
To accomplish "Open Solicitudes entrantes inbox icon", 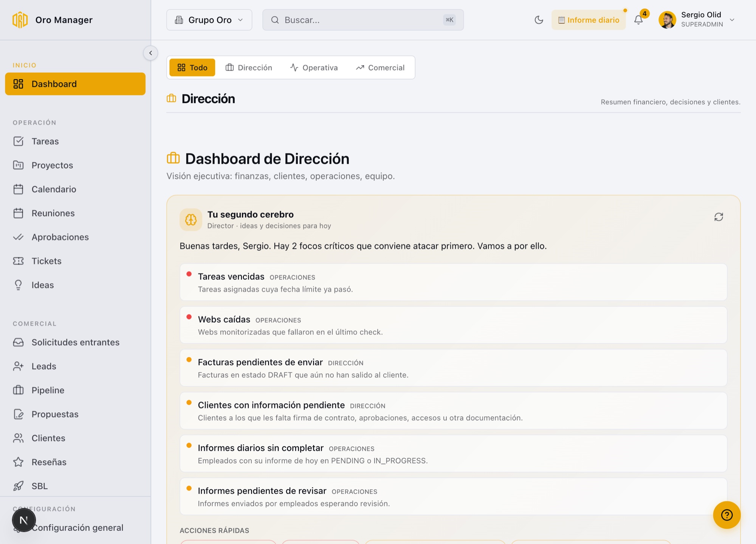I will 18,342.
